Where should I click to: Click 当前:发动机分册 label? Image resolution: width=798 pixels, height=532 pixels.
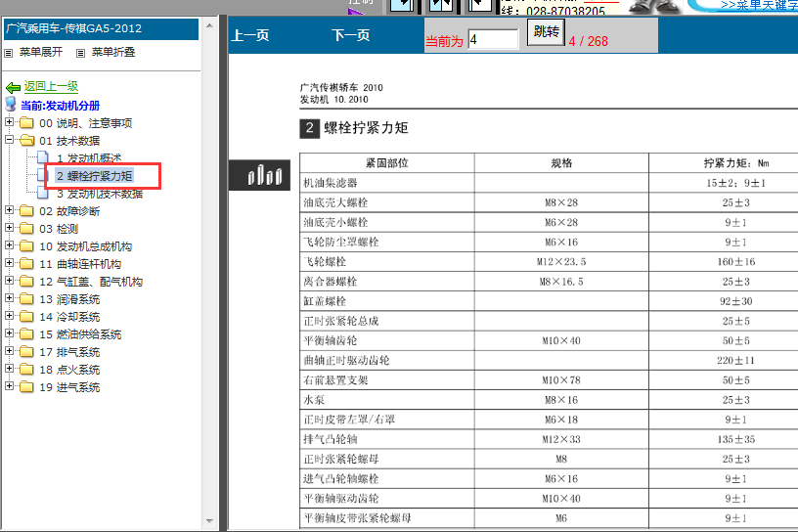[60, 106]
